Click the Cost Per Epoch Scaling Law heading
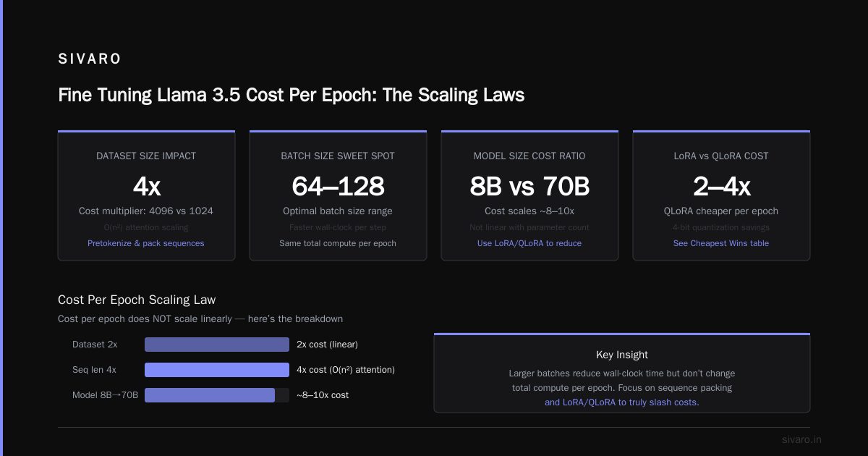This screenshot has width=868, height=456. (x=137, y=300)
